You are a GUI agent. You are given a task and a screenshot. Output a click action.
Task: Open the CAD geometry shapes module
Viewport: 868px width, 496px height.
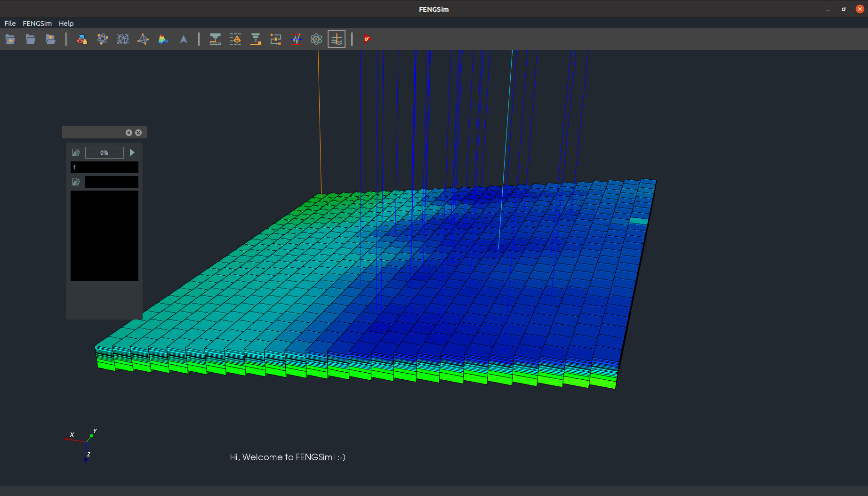pyautogui.click(x=82, y=40)
